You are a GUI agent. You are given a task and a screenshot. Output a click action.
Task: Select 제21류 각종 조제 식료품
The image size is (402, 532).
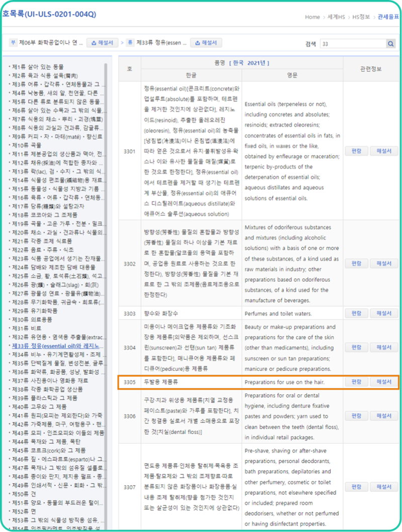tap(42, 241)
